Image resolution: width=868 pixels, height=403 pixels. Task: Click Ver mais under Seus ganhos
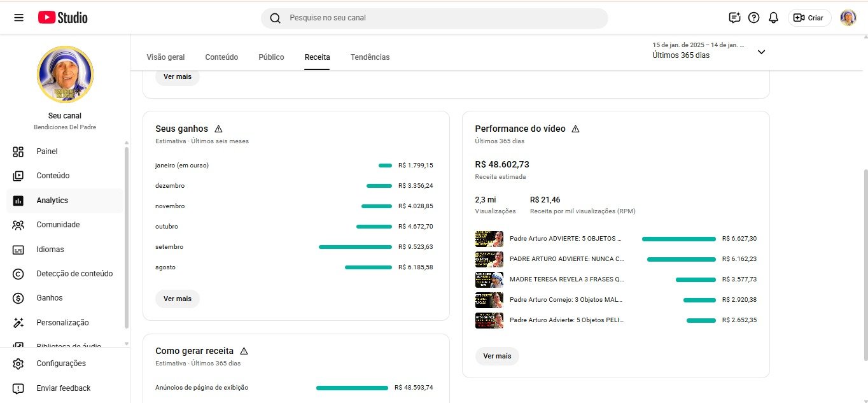coord(178,299)
